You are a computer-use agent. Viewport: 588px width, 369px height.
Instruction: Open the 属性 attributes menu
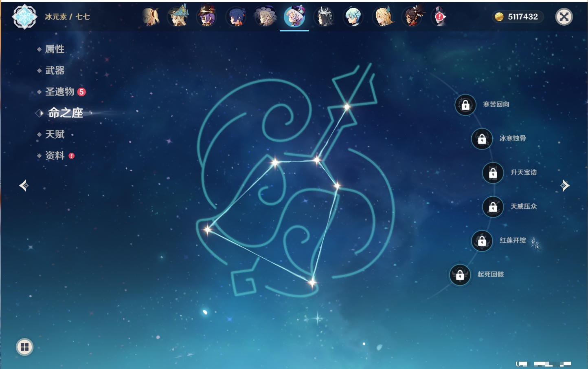[x=55, y=49]
